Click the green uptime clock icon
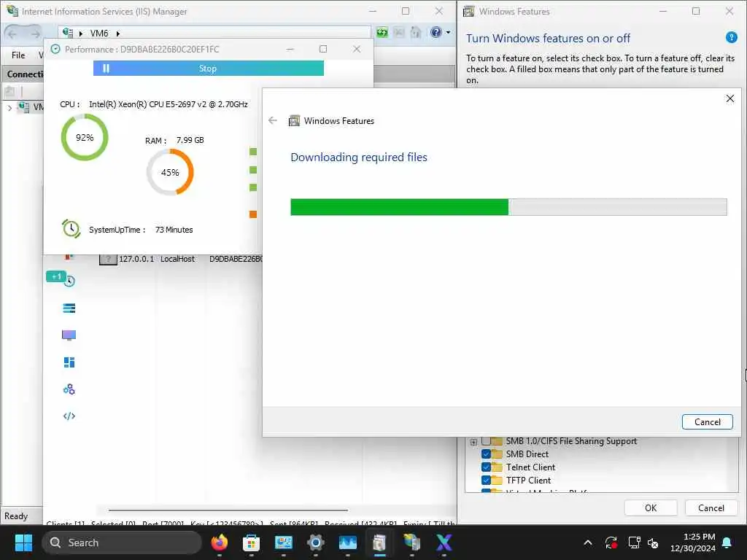Screen dimensions: 747x560 point(71,229)
